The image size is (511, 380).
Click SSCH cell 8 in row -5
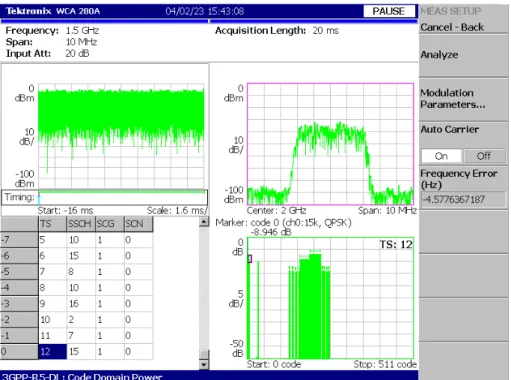coord(81,272)
